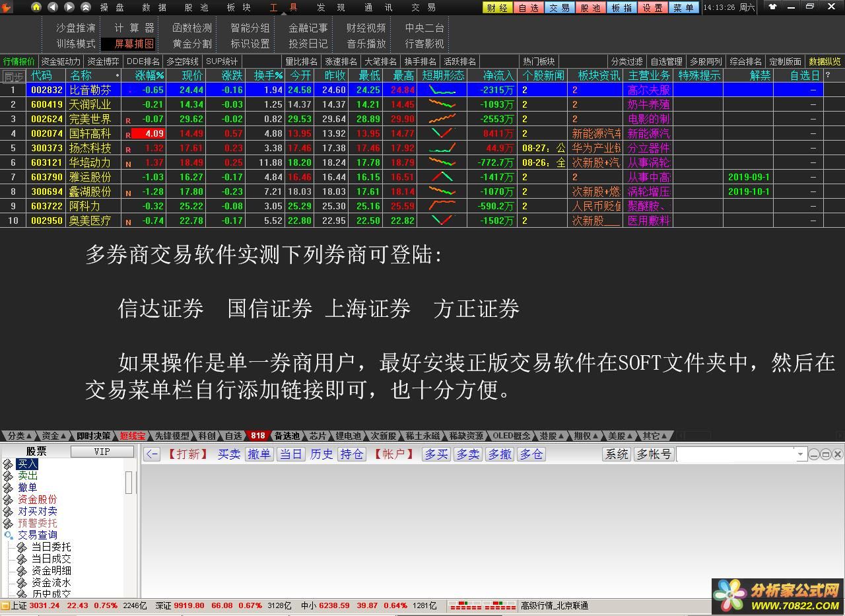Click the yellow 财经 button
Viewport: 845px width, 616px height.
coord(498,8)
